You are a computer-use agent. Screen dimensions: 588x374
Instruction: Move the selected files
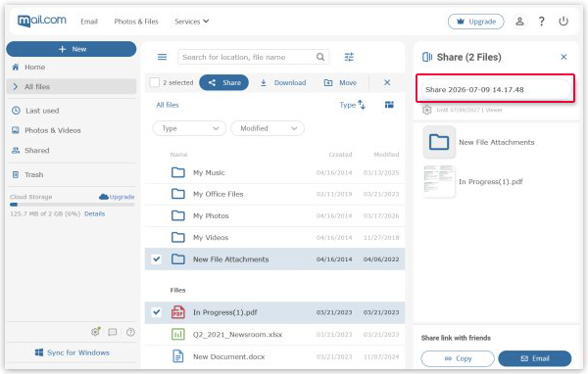click(340, 82)
